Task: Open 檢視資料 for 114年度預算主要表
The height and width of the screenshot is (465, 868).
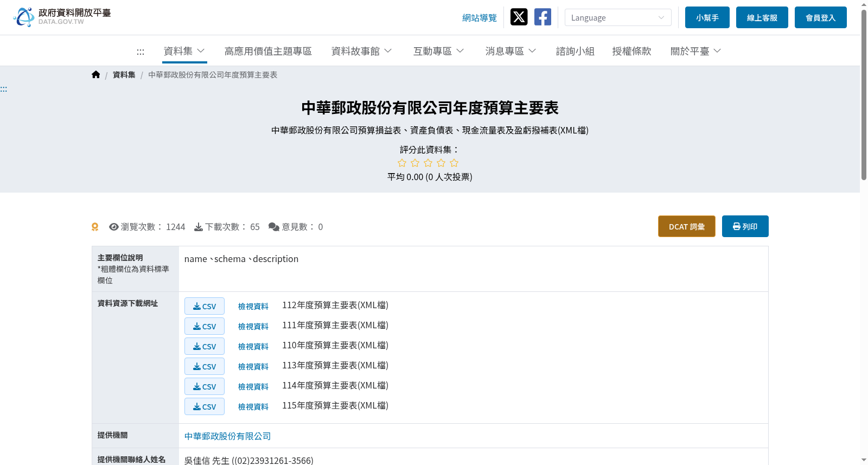Action: (x=253, y=387)
